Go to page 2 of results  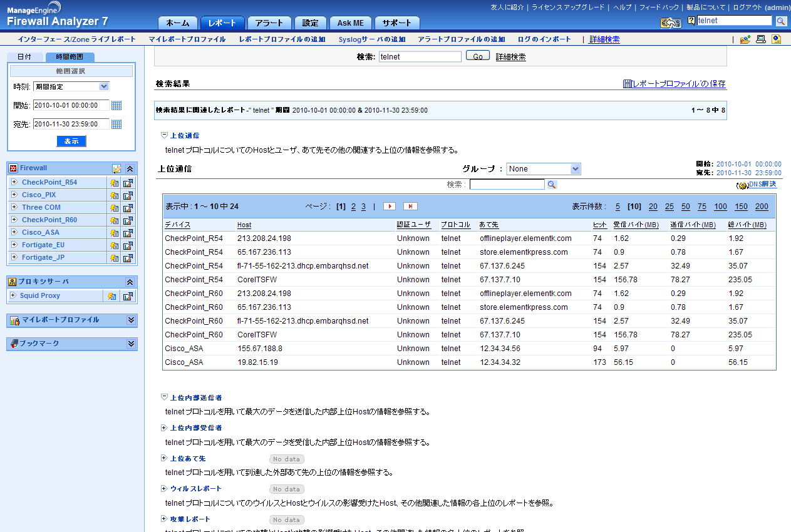[x=353, y=207]
